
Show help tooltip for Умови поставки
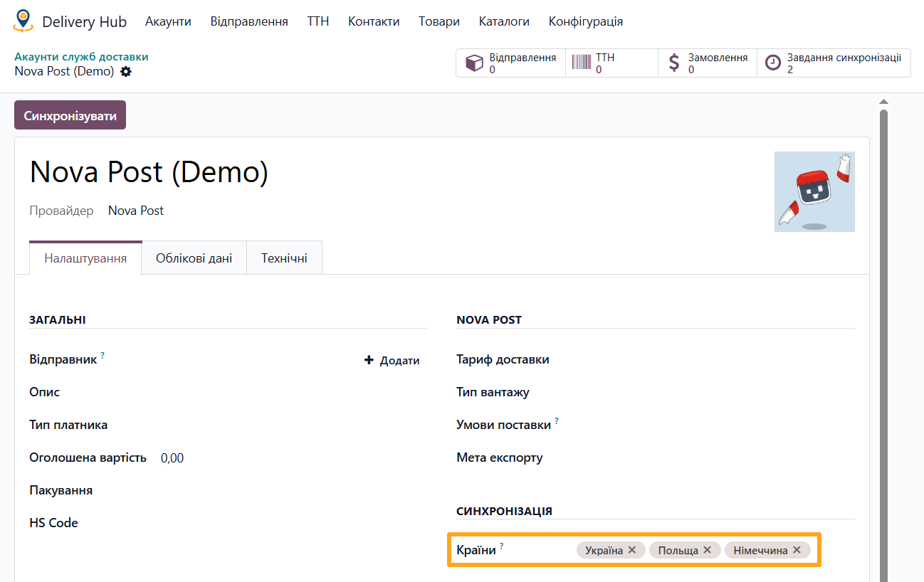pyautogui.click(x=557, y=420)
